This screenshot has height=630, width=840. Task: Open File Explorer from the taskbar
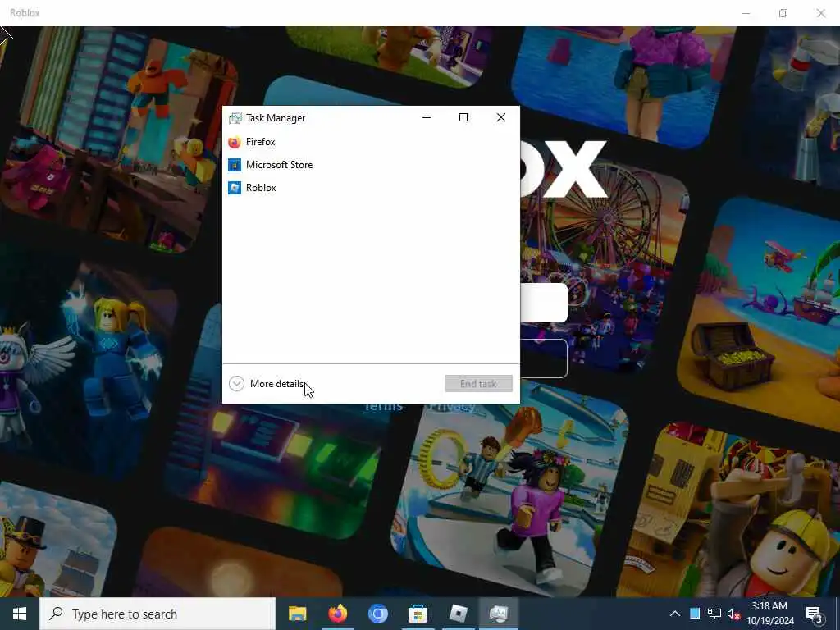297,614
